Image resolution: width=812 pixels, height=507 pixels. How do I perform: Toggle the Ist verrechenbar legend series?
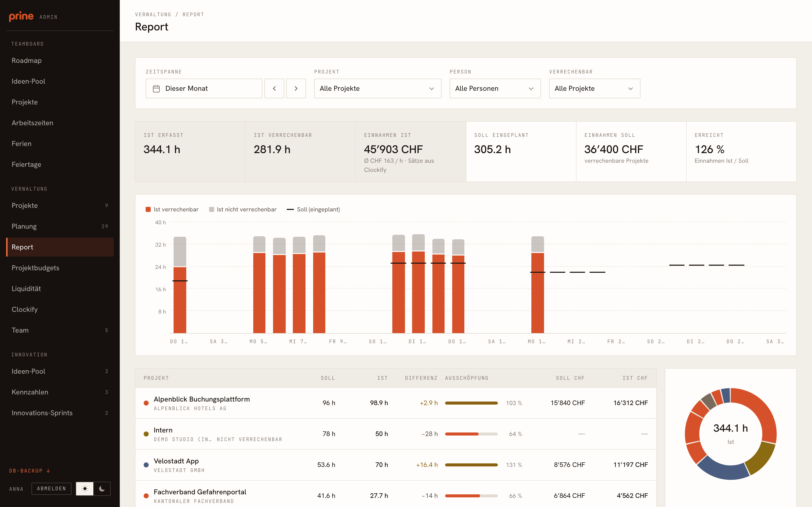pyautogui.click(x=172, y=209)
